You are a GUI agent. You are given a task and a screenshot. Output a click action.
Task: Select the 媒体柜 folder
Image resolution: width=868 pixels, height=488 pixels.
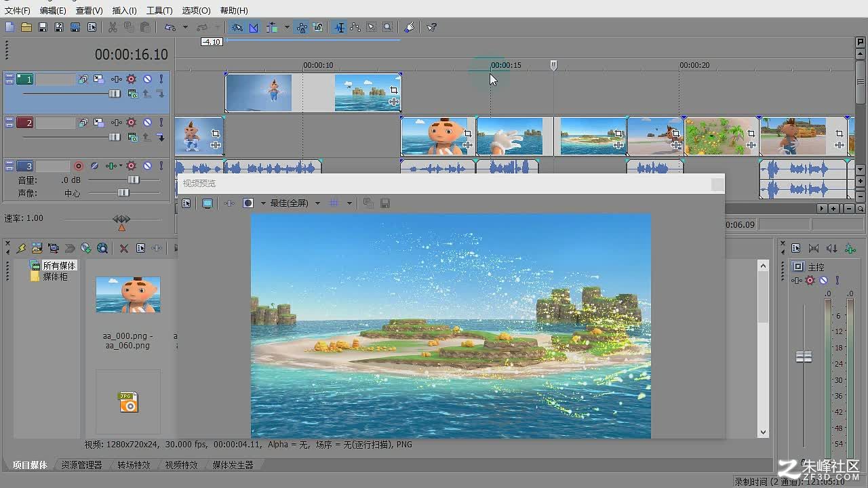(55, 277)
